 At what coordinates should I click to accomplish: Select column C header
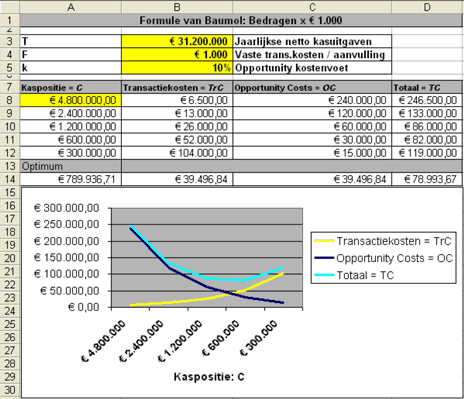coord(312,7)
